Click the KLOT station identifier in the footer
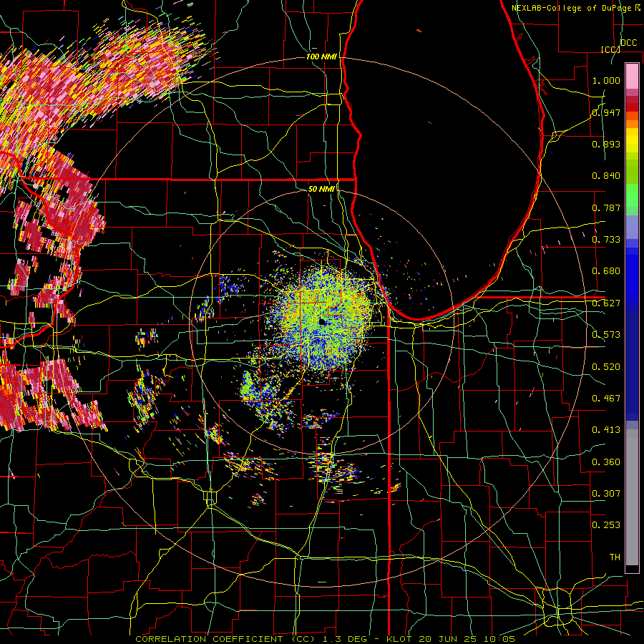 [399, 639]
